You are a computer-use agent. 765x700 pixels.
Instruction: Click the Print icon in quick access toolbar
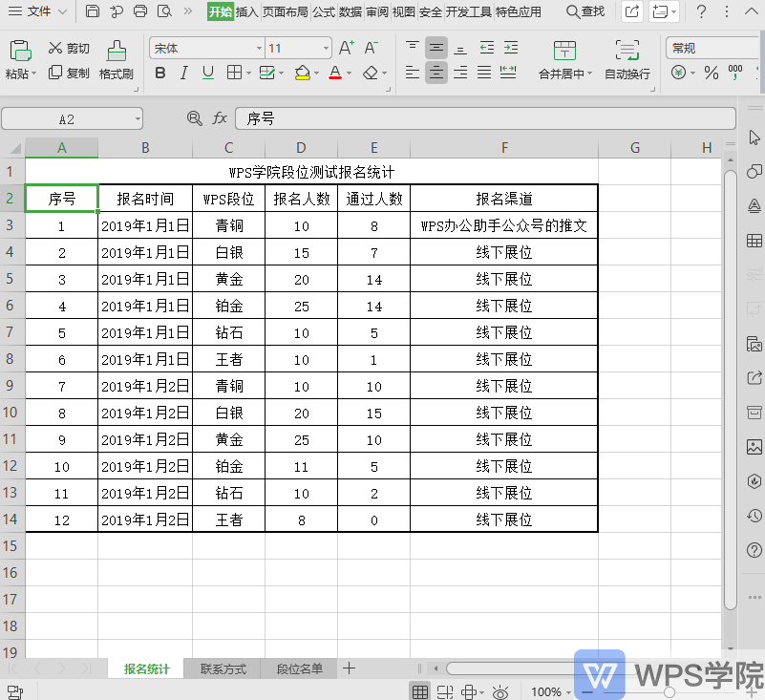[140, 11]
